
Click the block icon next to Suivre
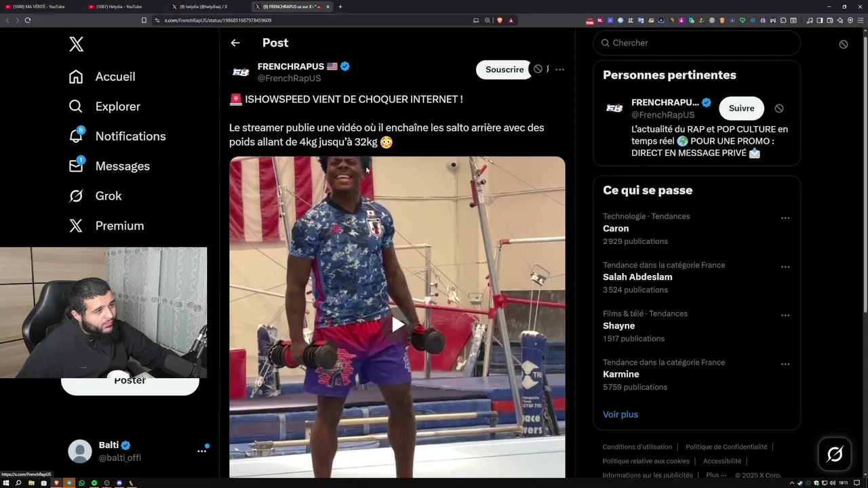coord(779,108)
